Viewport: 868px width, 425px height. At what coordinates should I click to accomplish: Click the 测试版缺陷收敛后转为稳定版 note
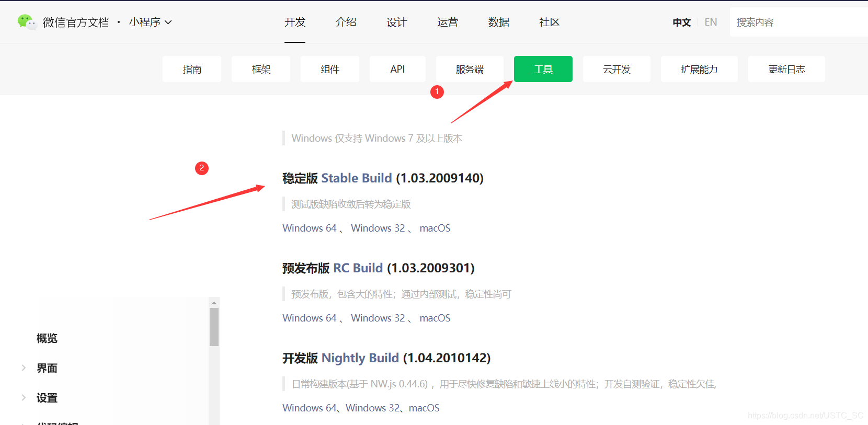[351, 204]
